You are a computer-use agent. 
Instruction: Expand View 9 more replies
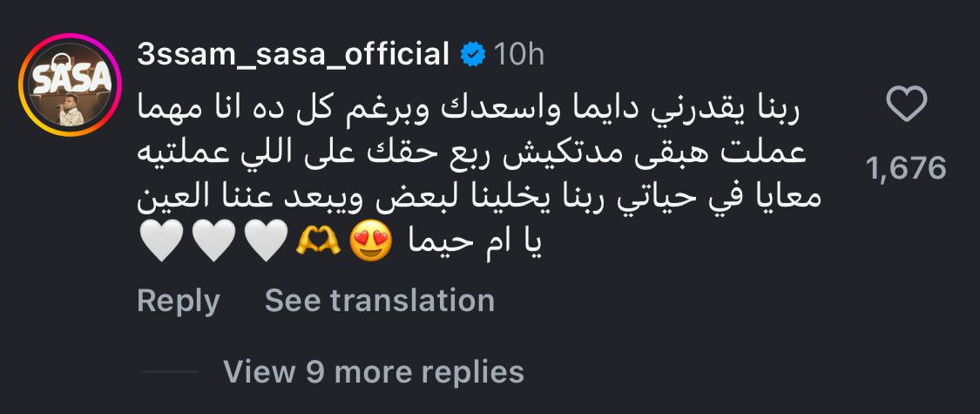(x=374, y=372)
